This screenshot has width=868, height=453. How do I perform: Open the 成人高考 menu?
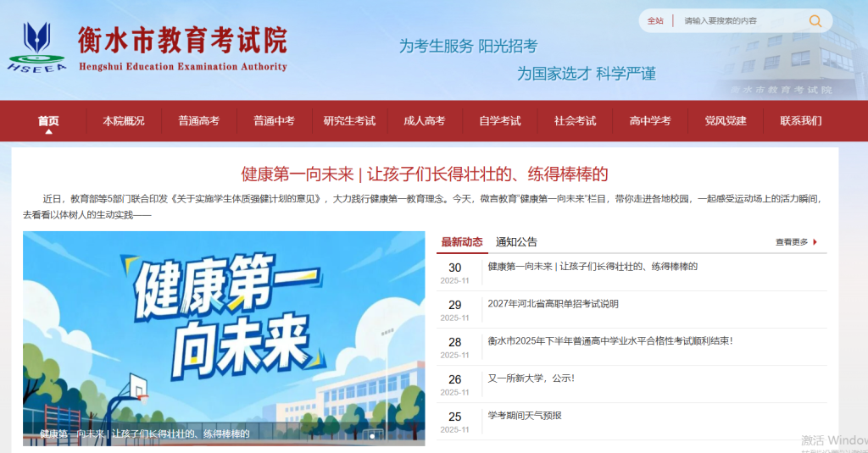coord(424,120)
